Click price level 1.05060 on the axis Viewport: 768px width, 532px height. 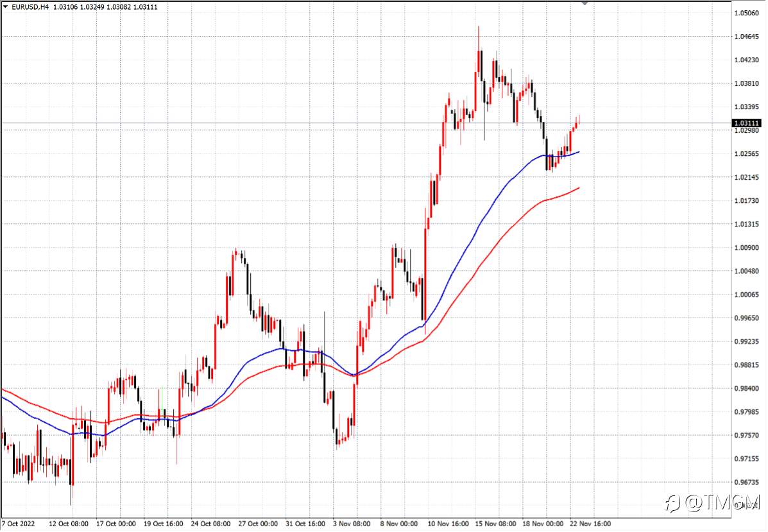pyautogui.click(x=746, y=13)
